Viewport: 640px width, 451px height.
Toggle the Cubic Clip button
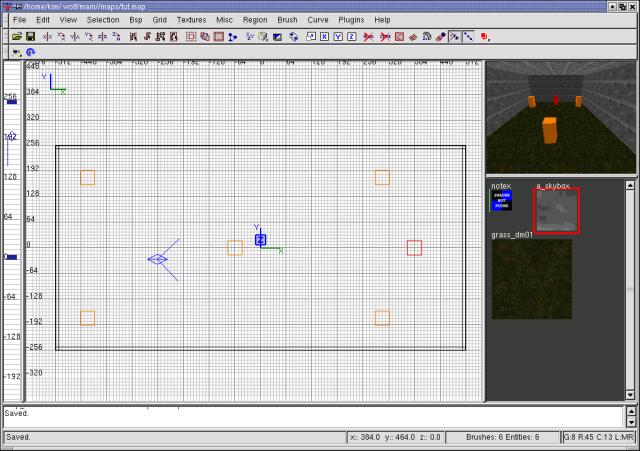point(277,37)
